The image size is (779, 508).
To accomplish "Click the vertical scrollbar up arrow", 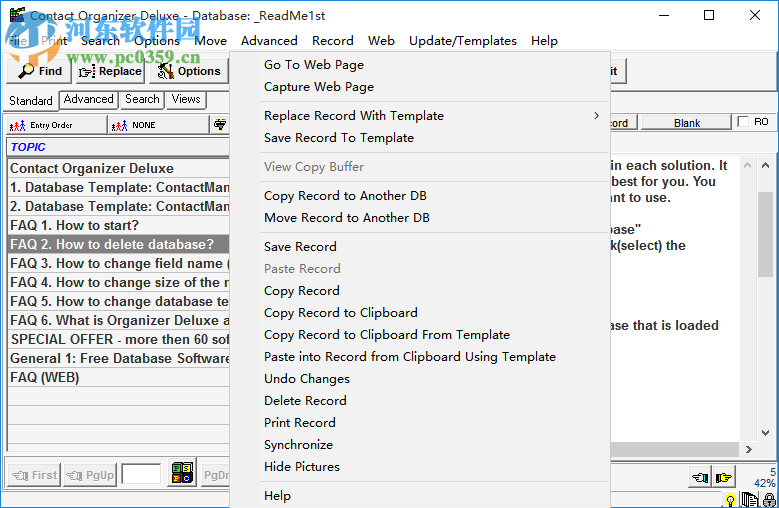I will coord(766,165).
